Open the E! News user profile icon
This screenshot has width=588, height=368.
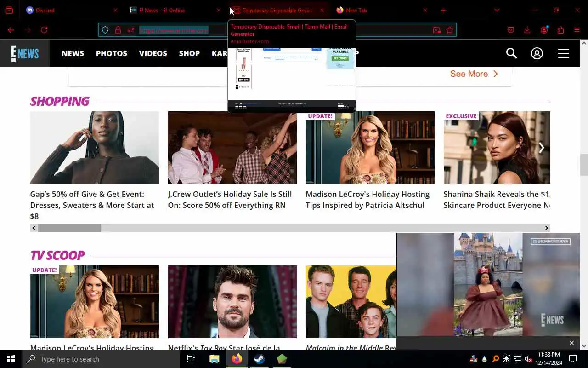click(537, 53)
